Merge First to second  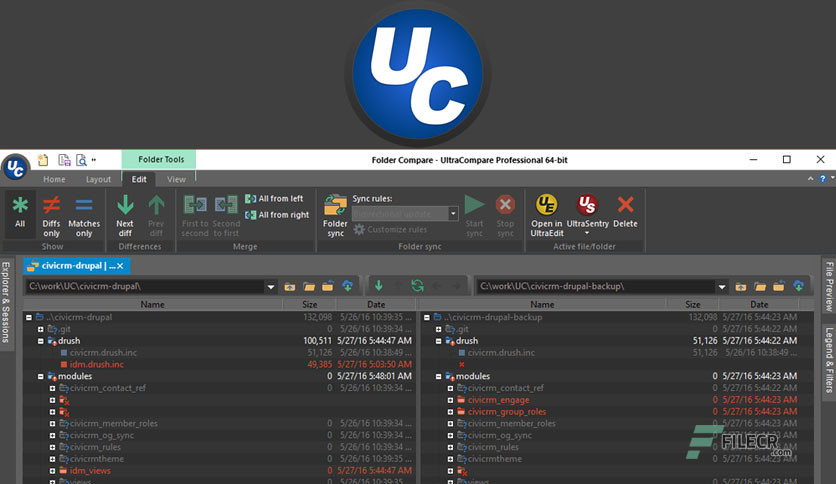tap(195, 214)
